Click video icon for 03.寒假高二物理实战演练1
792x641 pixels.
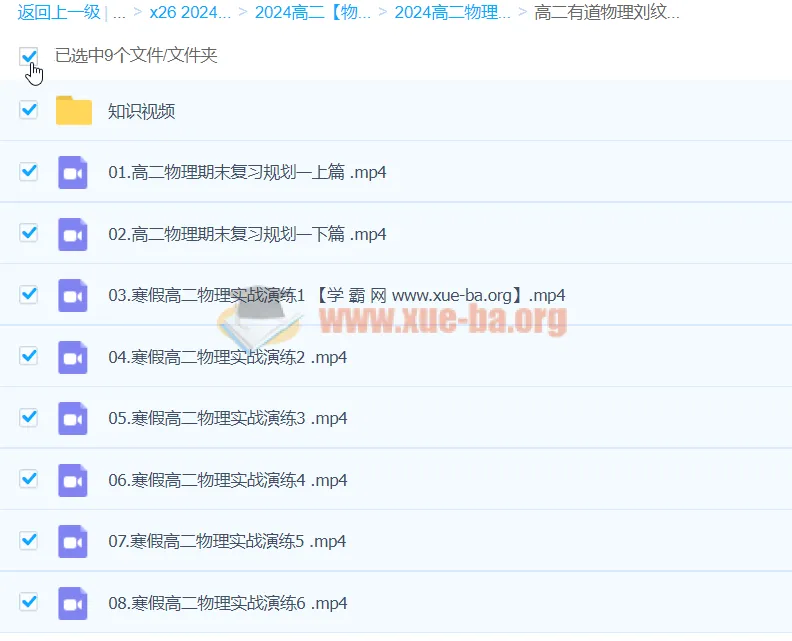(73, 296)
